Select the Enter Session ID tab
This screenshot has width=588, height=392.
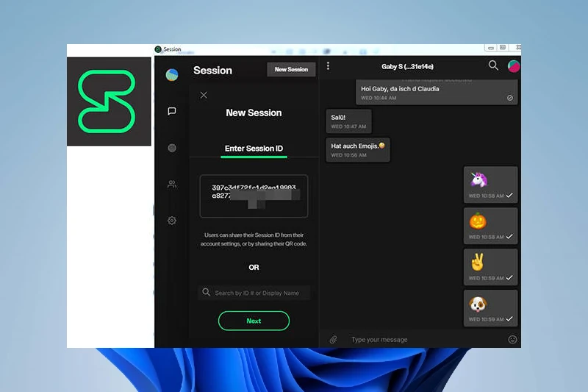click(254, 149)
